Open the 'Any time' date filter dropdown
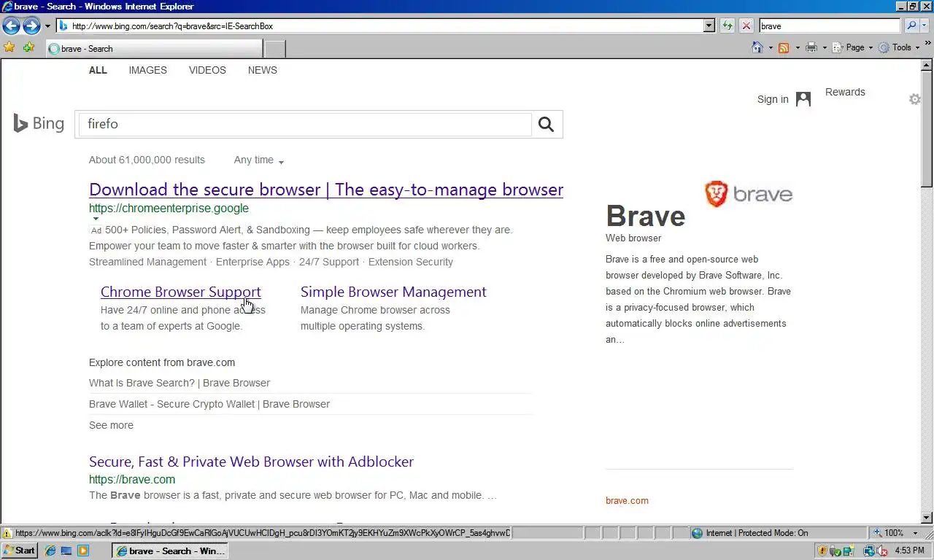Screen dimensions: 934x560 coord(259,160)
